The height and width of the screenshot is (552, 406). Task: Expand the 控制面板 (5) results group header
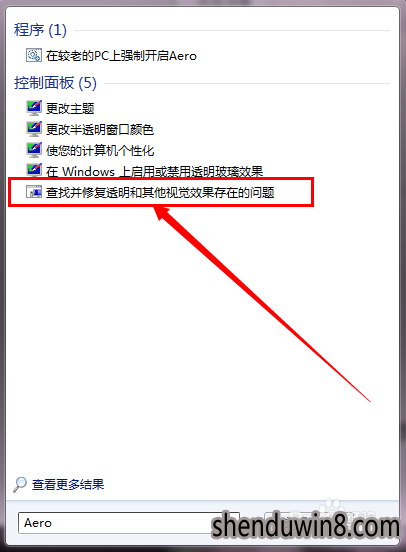[x=55, y=83]
